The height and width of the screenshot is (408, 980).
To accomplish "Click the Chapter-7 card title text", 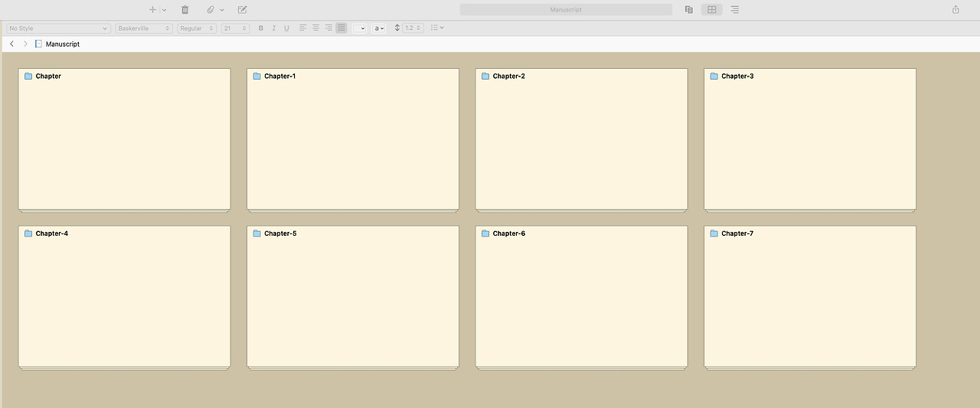I will tap(737, 233).
